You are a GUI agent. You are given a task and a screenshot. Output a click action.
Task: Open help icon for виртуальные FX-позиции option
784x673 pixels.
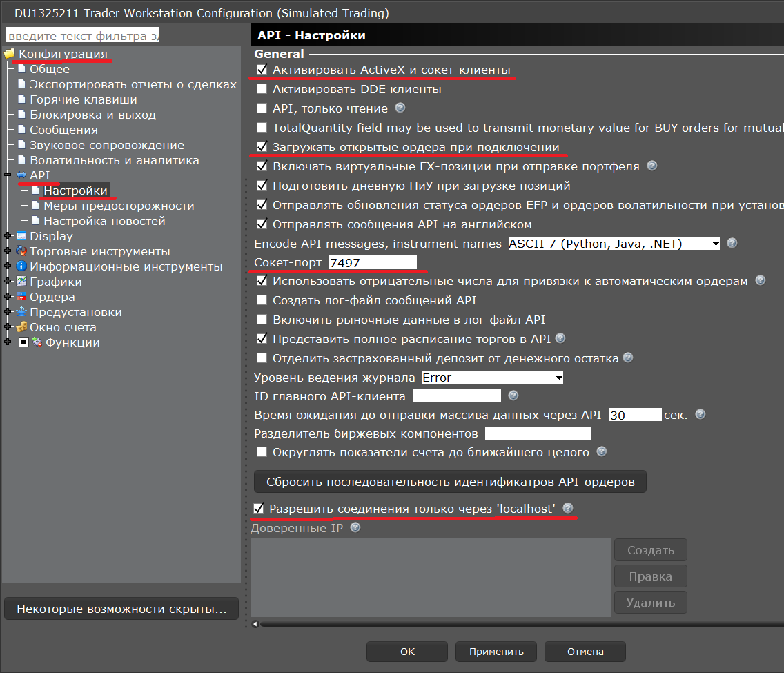[652, 166]
